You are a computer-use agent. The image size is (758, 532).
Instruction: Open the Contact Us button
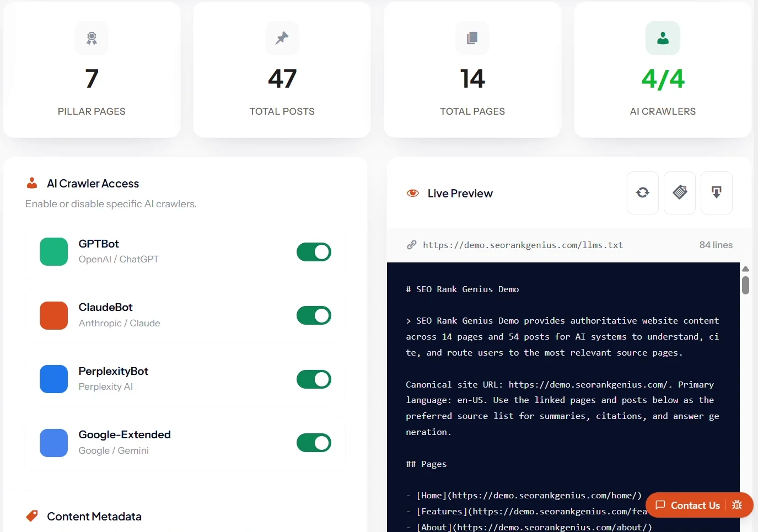[x=699, y=505]
